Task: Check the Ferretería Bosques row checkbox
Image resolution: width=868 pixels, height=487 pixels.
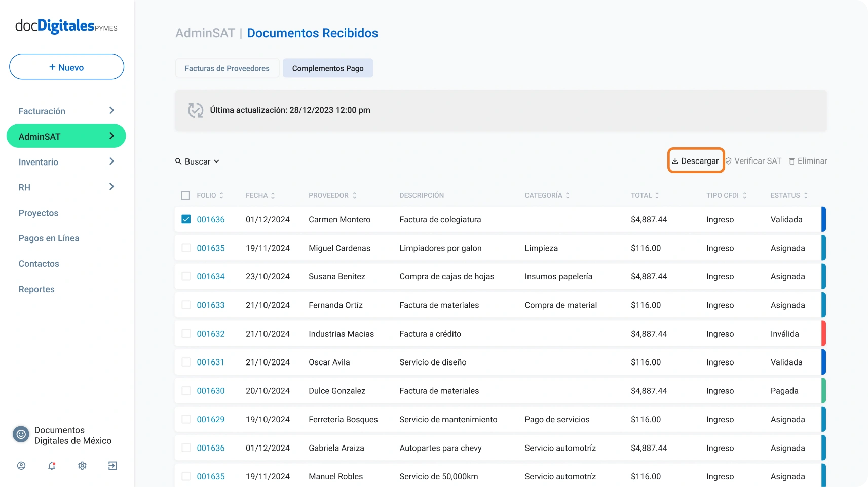Action: click(x=186, y=420)
